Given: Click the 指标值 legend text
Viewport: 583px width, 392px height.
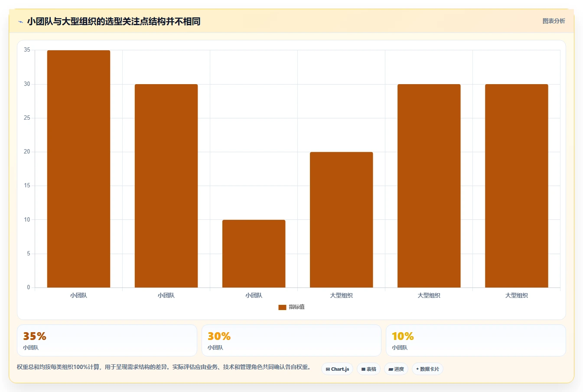Looking at the screenshot, I should coord(296,307).
